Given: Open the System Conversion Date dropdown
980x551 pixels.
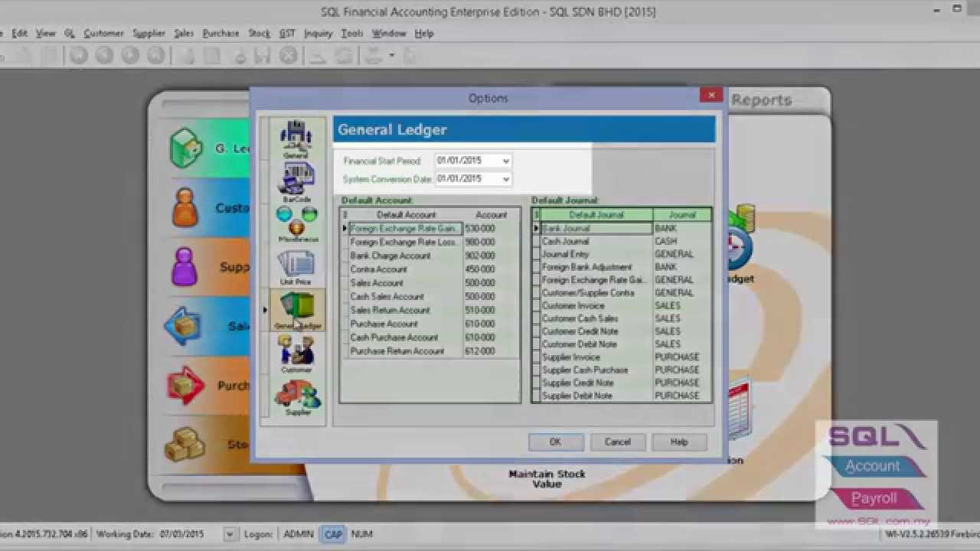Looking at the screenshot, I should [505, 178].
